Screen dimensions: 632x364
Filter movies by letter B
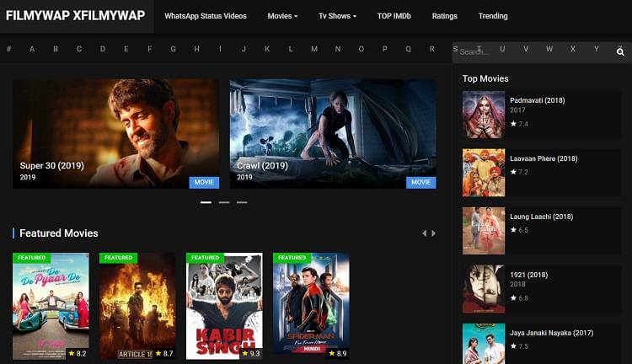point(56,49)
